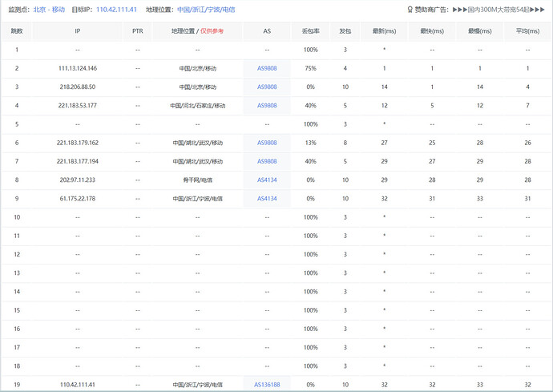Click the 平均(ms) column header
The height and width of the screenshot is (392, 553).
click(x=527, y=31)
